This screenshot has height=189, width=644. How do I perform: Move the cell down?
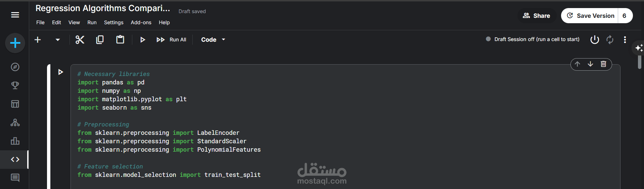[x=590, y=64]
